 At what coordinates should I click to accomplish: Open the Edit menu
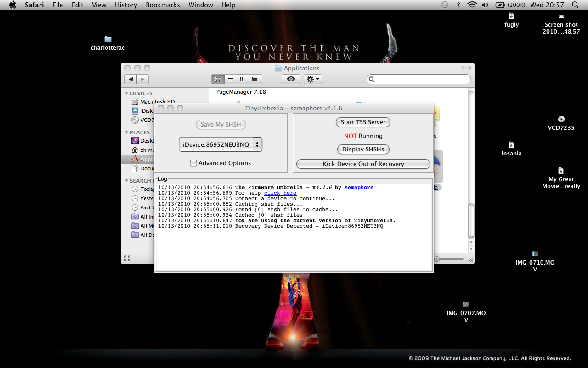coord(78,5)
